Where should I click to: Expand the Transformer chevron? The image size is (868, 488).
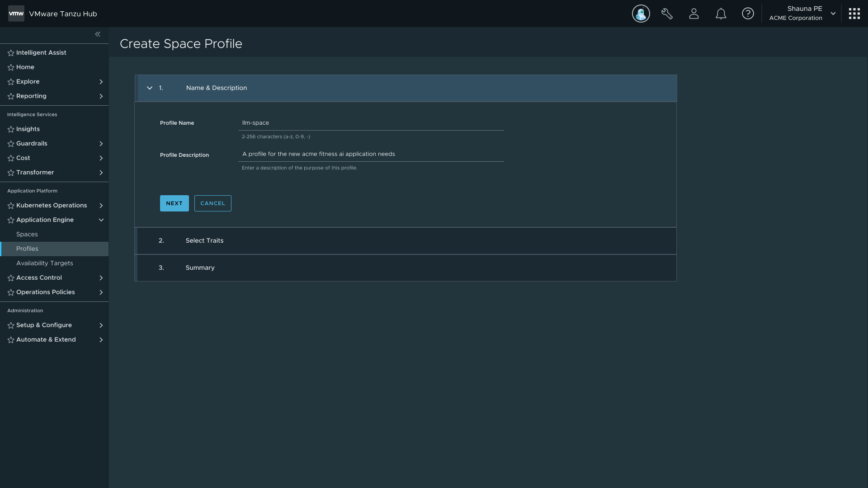101,173
